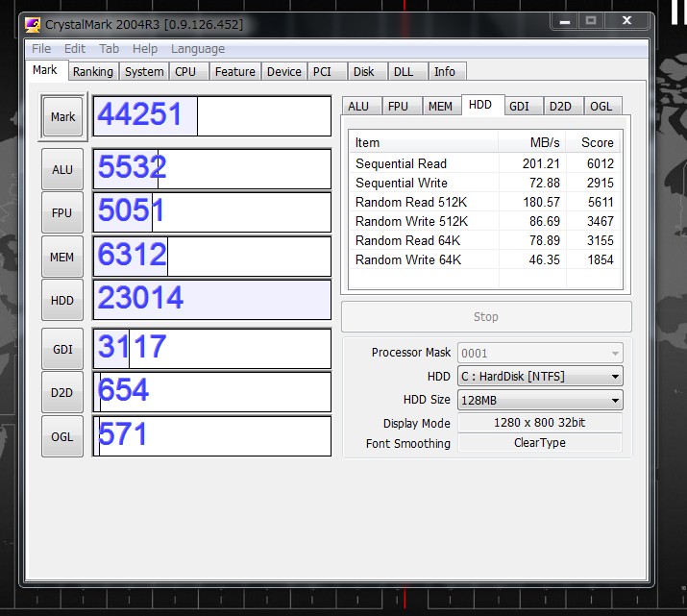Switch to the System tab

pos(144,71)
